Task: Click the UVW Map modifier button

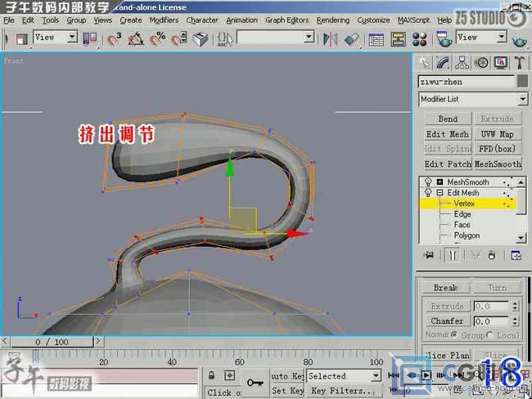Action: tap(497, 134)
